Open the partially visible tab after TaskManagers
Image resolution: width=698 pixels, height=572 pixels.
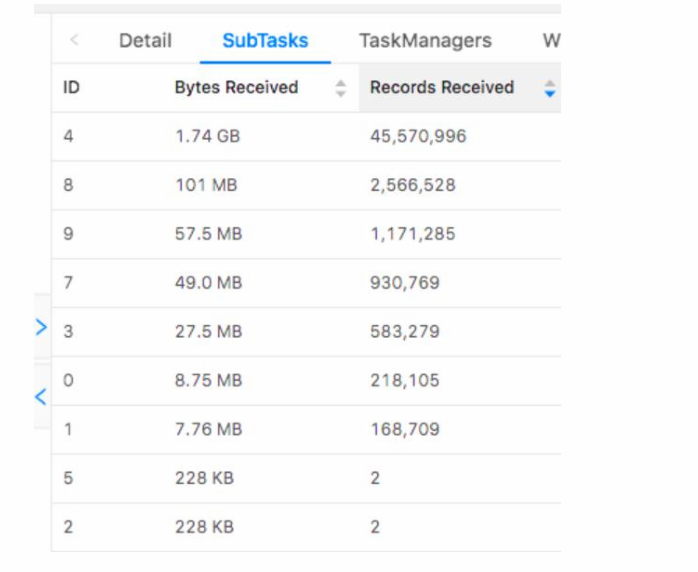(x=551, y=41)
